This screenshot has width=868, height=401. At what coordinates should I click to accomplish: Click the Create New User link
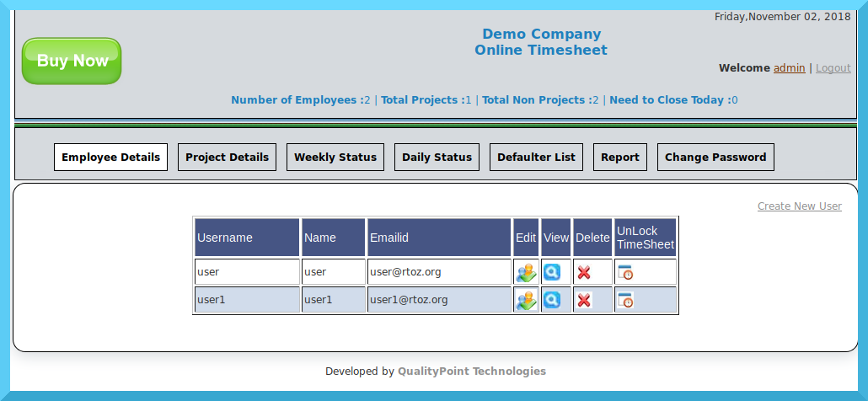800,206
